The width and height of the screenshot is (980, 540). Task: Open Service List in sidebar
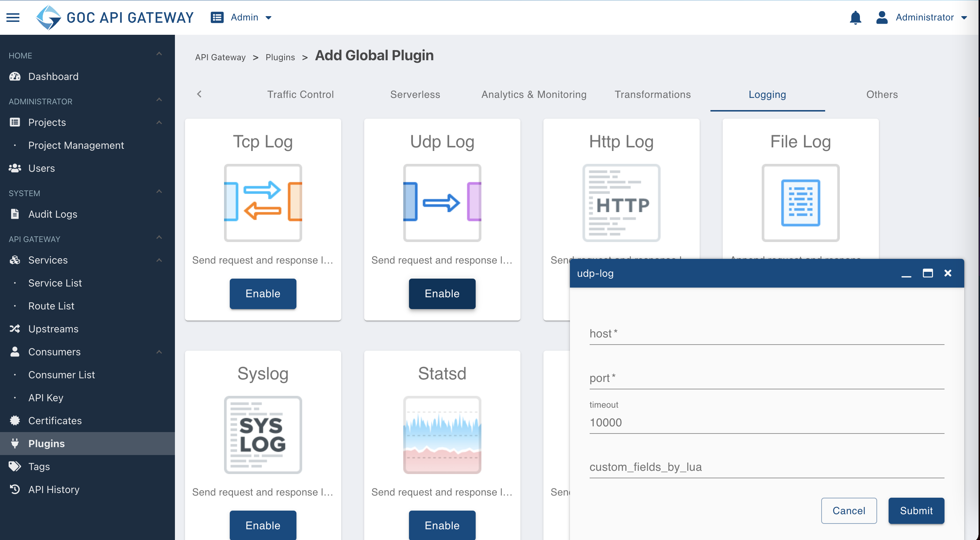55,283
